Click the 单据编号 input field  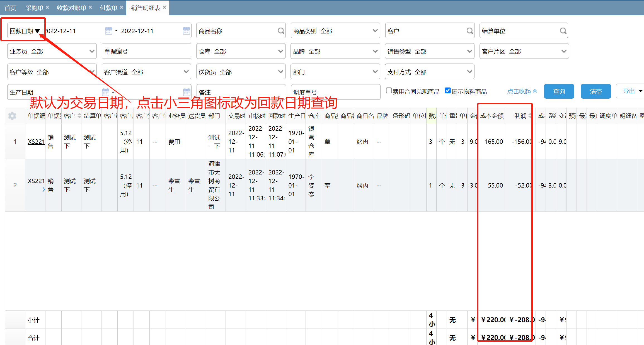(x=146, y=51)
